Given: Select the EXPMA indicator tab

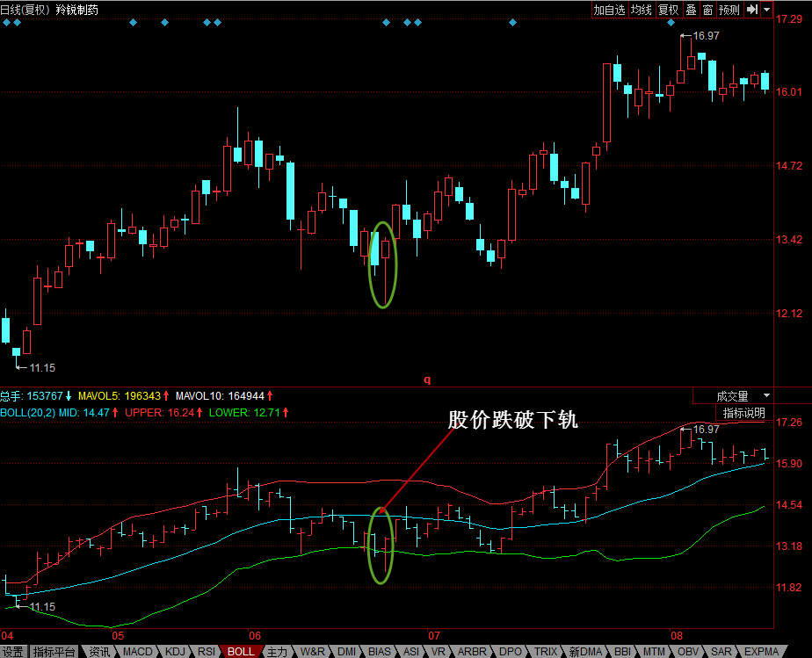Looking at the screenshot, I should (761, 651).
